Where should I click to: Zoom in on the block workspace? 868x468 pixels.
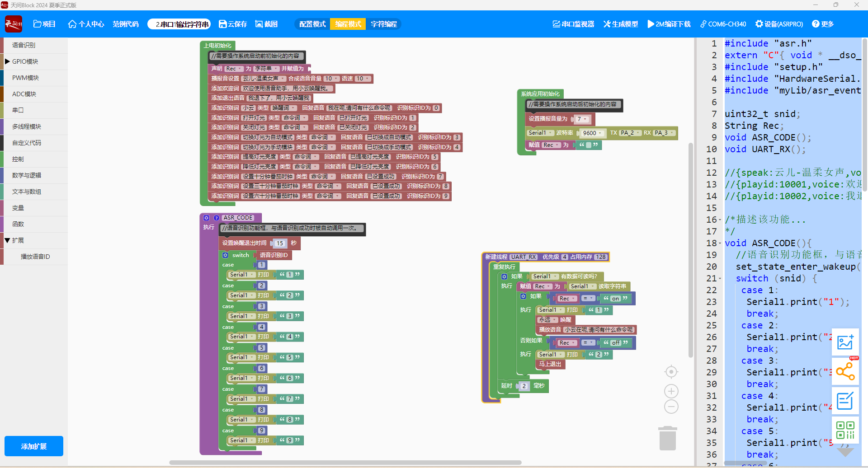tap(671, 391)
